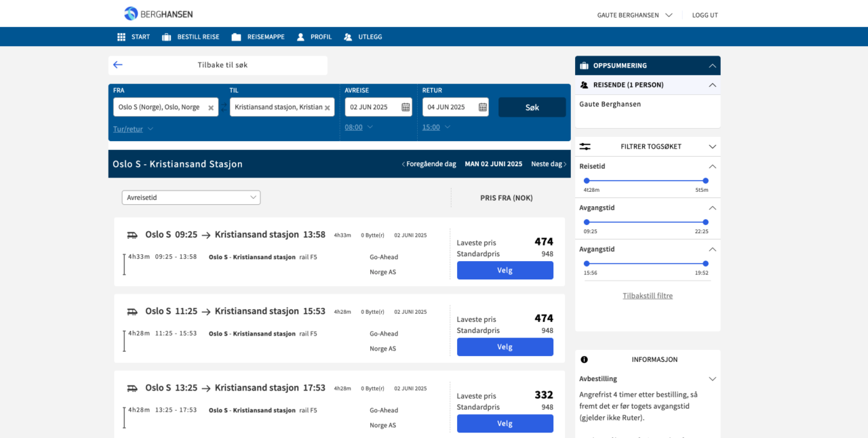The height and width of the screenshot is (438, 868).
Task: Click the Oppsummering briefcase icon
Action: coord(584,66)
